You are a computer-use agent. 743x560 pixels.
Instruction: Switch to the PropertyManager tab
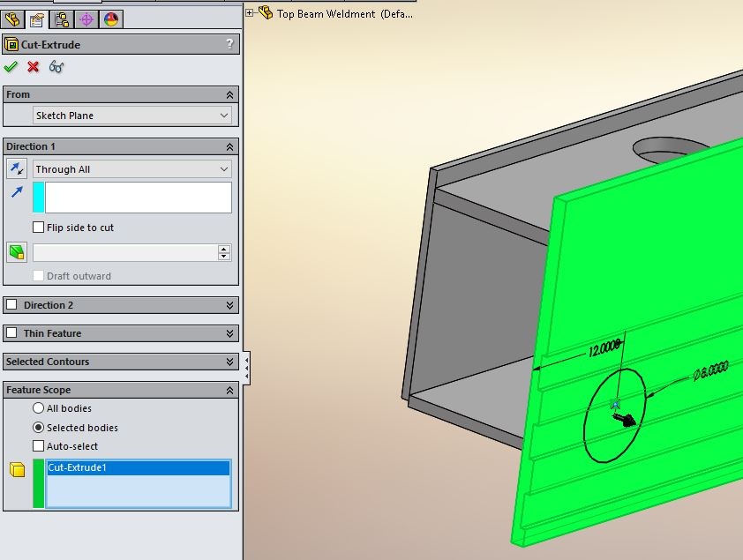pyautogui.click(x=37, y=19)
